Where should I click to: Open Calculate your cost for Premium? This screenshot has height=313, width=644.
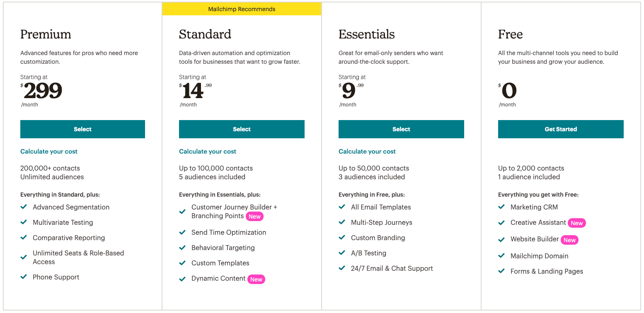[x=49, y=152]
